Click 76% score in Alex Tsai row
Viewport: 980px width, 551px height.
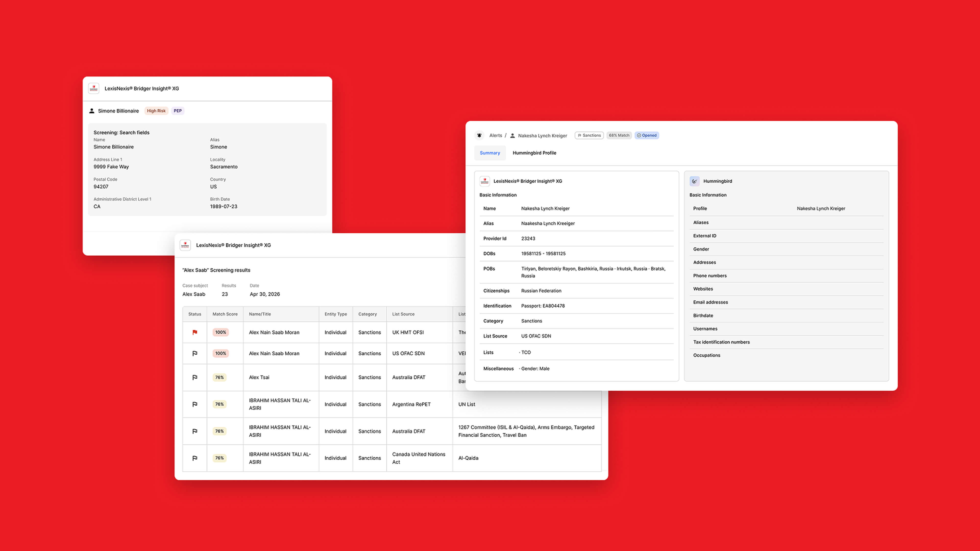coord(219,378)
